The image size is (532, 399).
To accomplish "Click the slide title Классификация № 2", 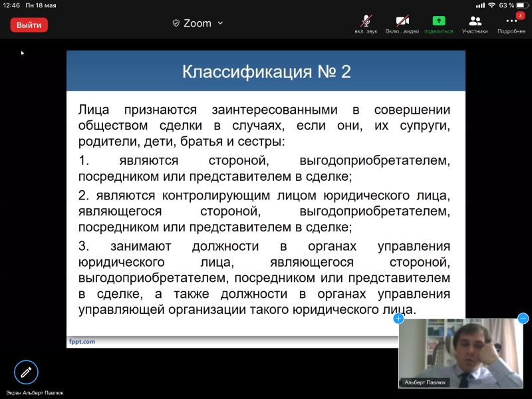I will [267, 72].
